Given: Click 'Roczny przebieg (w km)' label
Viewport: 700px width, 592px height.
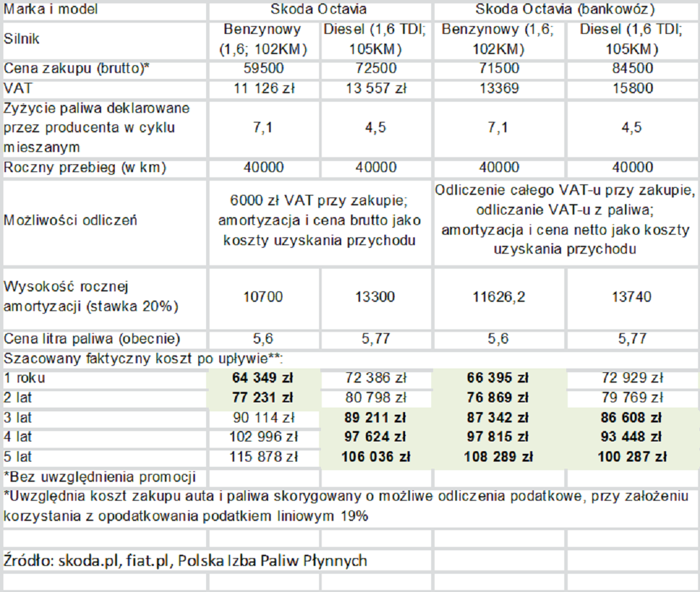Looking at the screenshot, I should [85, 168].
